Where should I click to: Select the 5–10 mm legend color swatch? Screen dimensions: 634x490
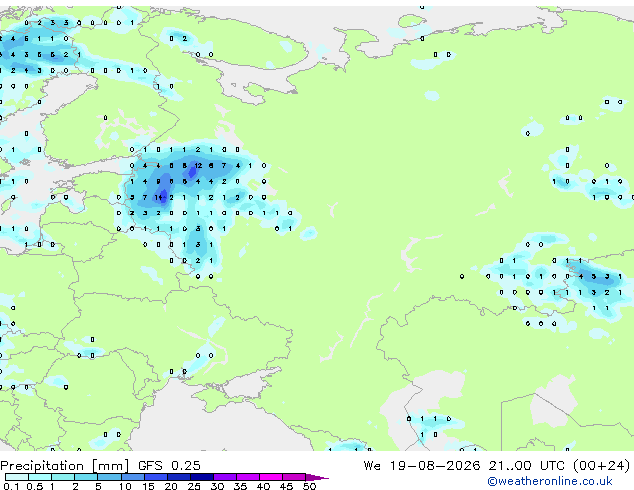[x=109, y=477]
